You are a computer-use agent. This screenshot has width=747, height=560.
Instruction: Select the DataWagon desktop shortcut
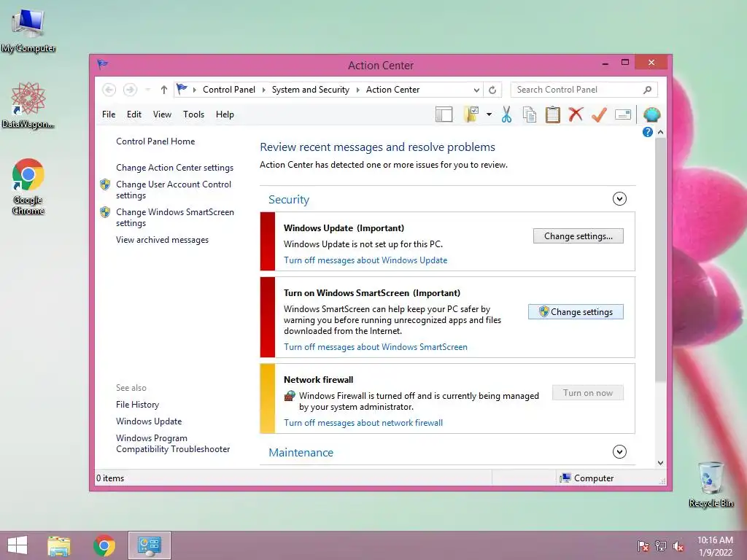(x=28, y=105)
